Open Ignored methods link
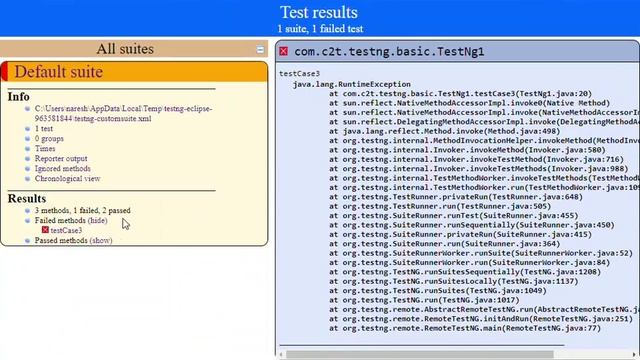 coord(62,169)
